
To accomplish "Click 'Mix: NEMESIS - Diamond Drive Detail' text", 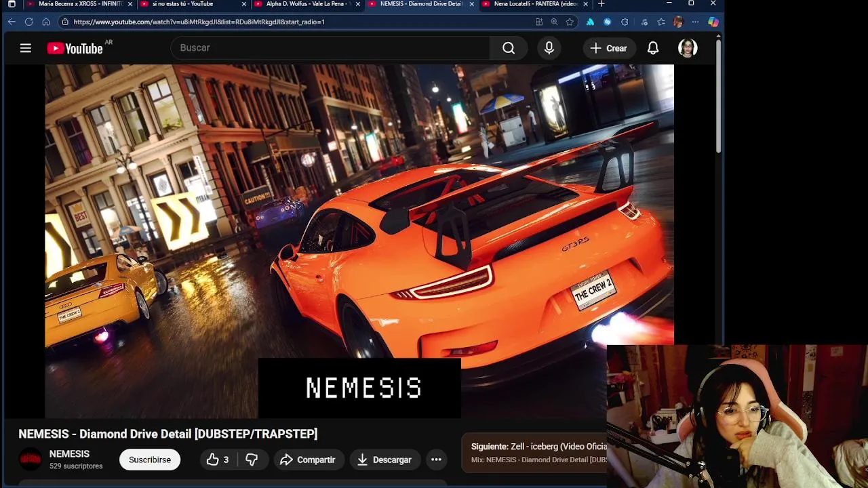I will [538, 460].
